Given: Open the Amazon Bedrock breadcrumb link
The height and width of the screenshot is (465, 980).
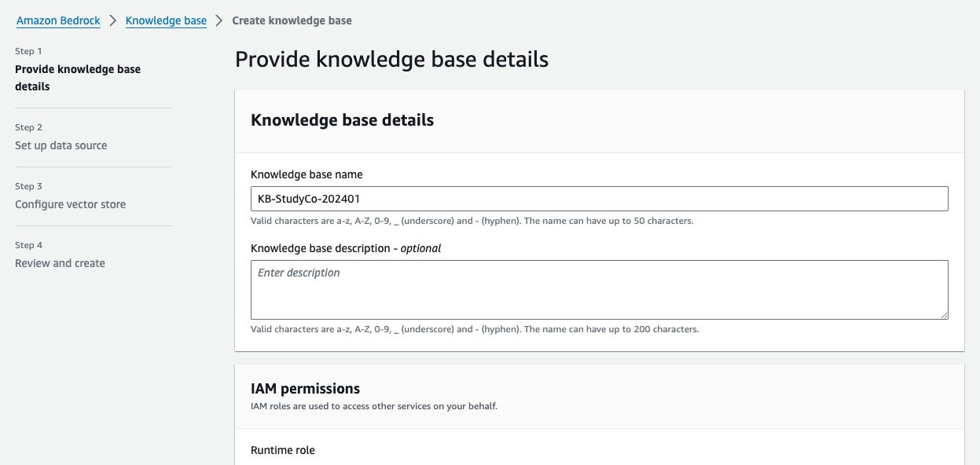Looking at the screenshot, I should (x=58, y=20).
